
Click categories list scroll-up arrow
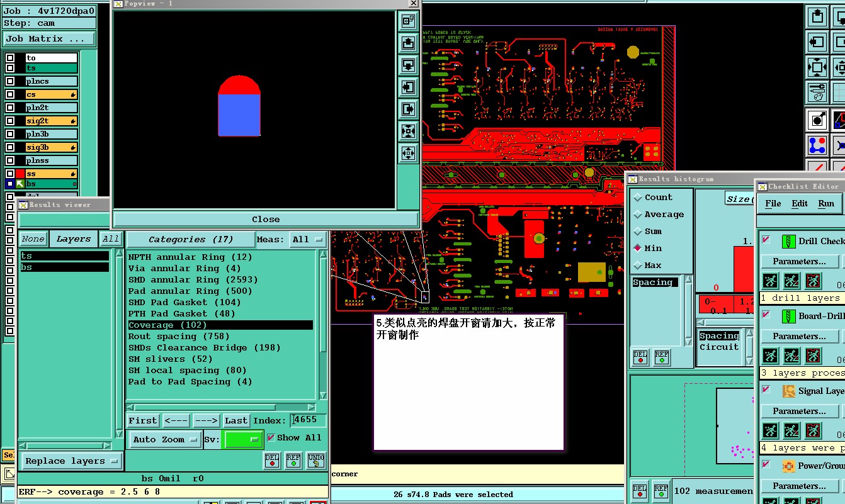[x=323, y=254]
